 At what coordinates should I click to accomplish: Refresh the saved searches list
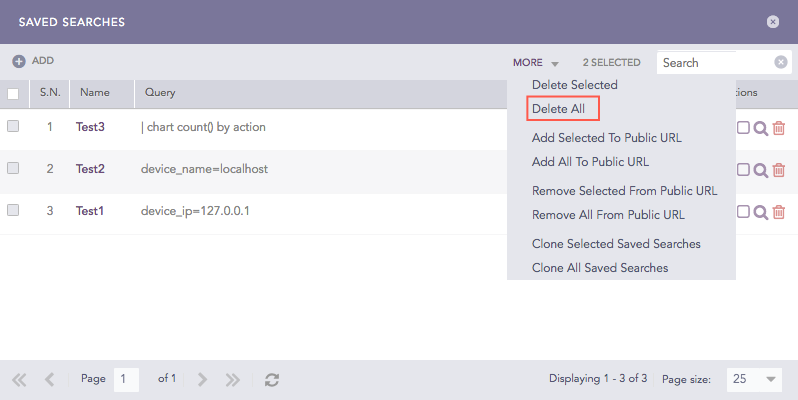point(272,380)
